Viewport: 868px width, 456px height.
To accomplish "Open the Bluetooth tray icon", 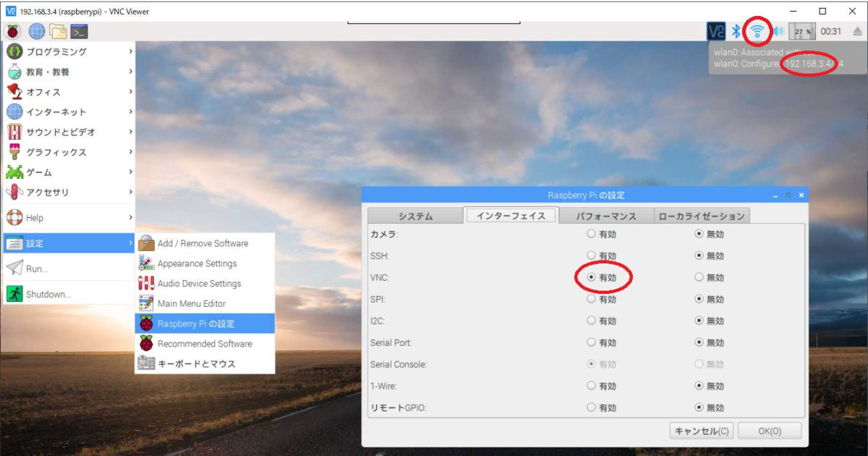I will coord(735,32).
